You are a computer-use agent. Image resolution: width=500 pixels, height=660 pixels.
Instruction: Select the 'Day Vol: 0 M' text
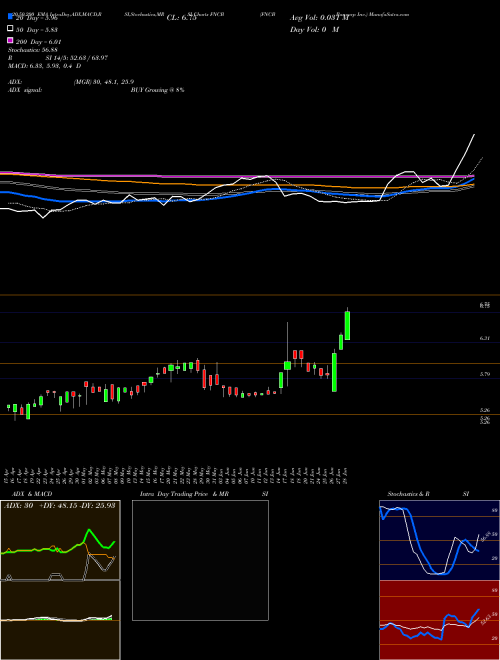[x=314, y=29]
